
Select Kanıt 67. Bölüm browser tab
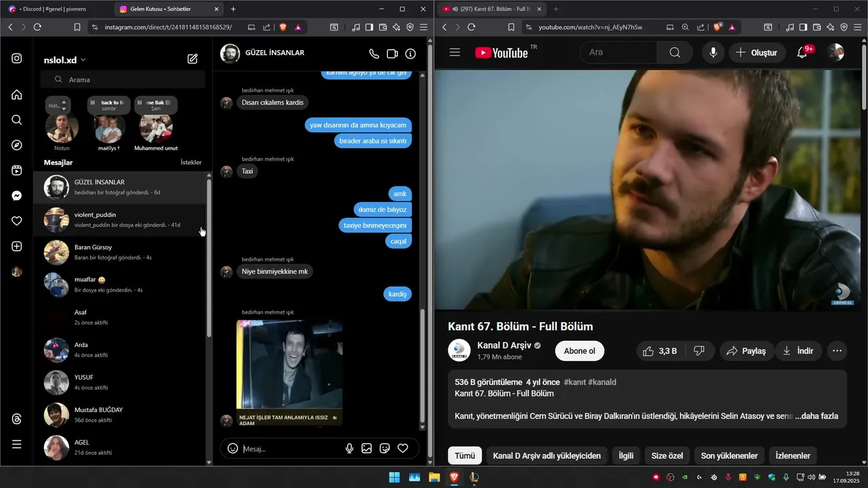(491, 9)
